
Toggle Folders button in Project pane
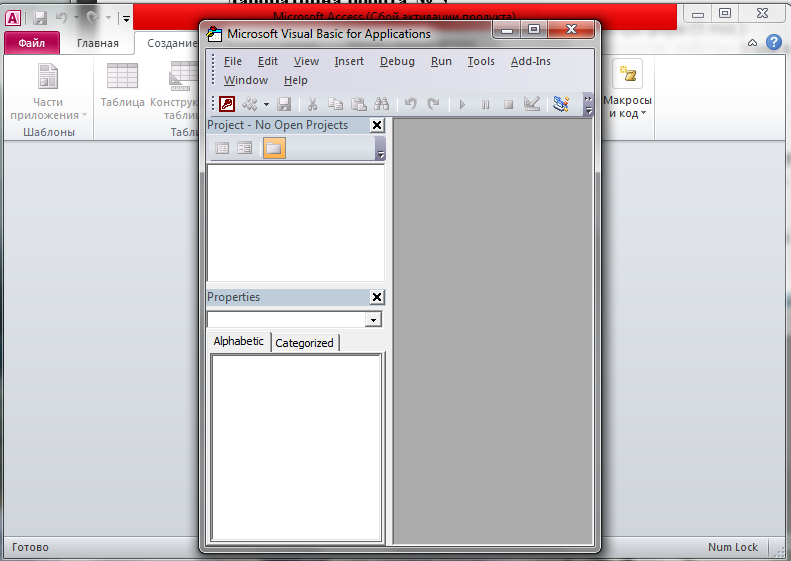274,148
